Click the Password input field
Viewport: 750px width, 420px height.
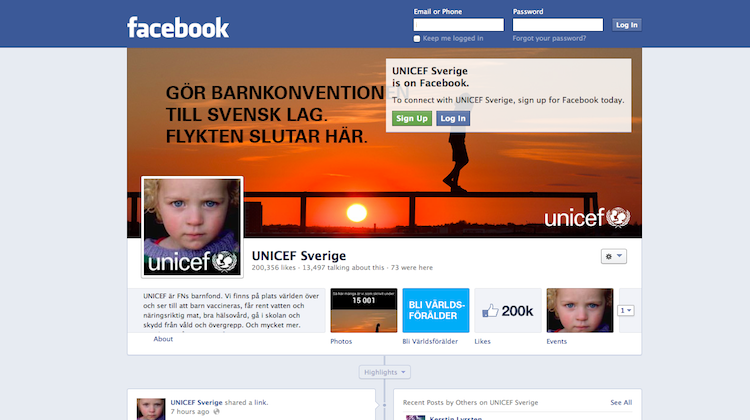tap(558, 25)
